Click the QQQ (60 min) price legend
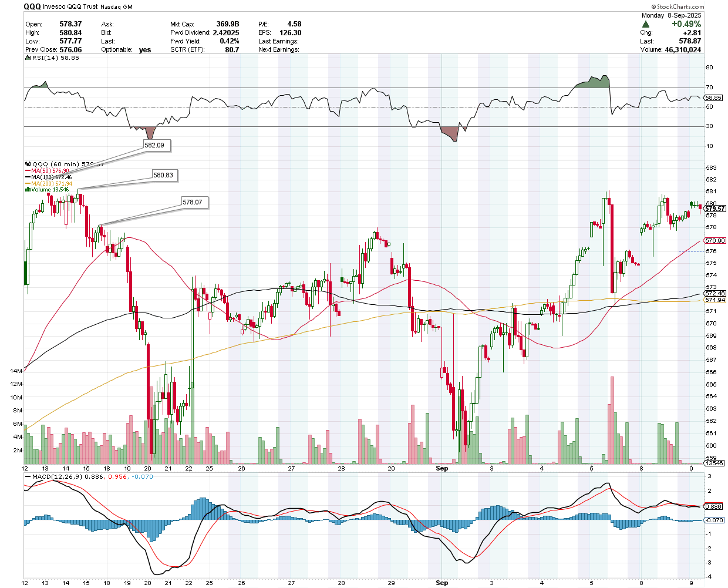The width and height of the screenshot is (728, 588). coord(65,164)
